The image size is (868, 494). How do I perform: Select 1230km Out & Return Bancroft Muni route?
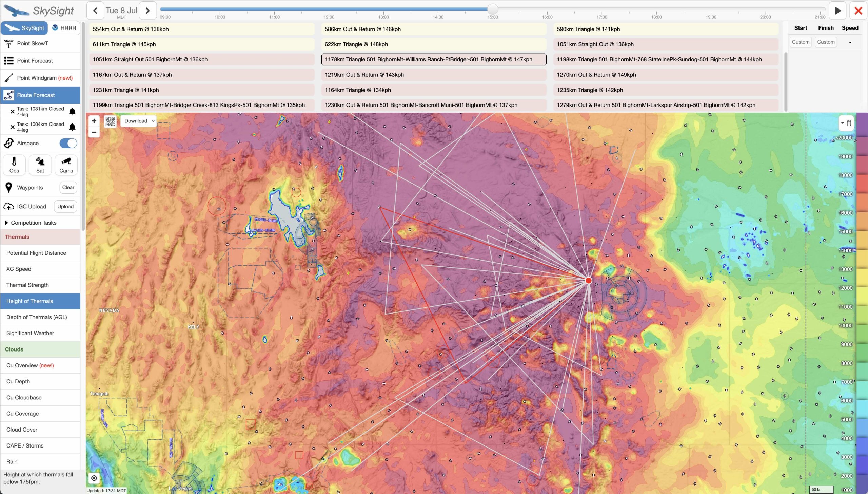(434, 105)
